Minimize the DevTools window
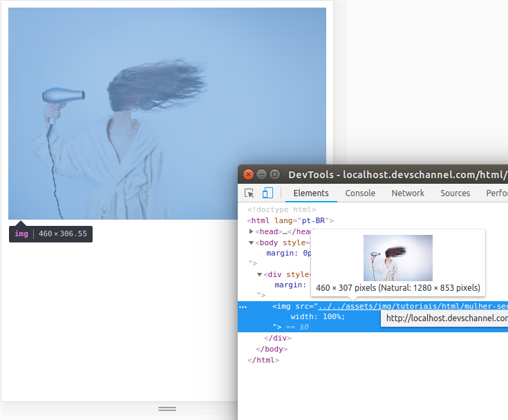508x420 pixels. (262, 174)
